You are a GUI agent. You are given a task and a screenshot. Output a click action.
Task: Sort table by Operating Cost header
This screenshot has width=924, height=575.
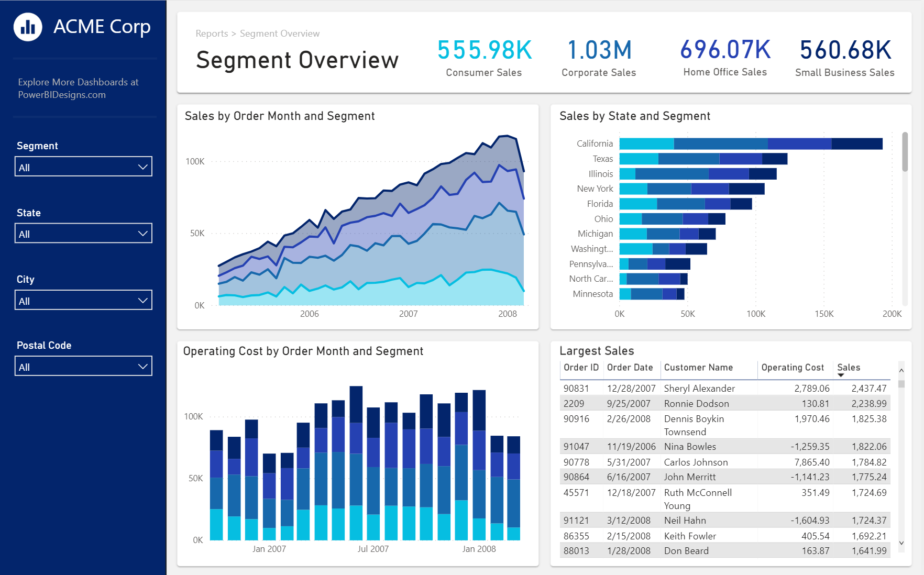(793, 368)
